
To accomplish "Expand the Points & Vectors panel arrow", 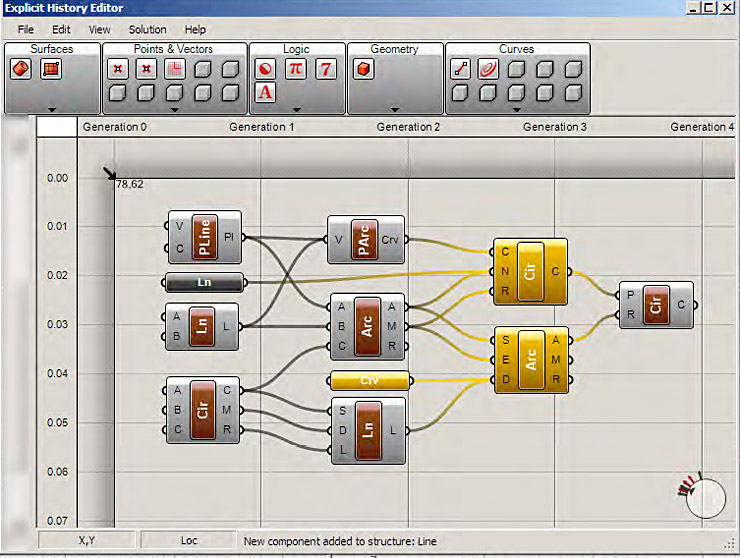I will pyautogui.click(x=174, y=109).
